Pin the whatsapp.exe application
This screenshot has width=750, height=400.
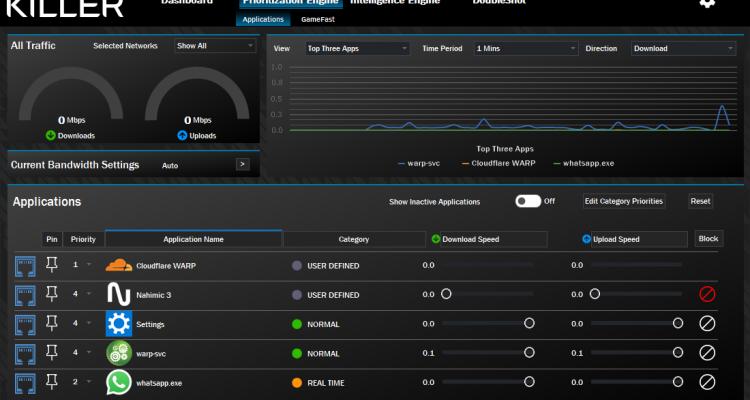(53, 382)
